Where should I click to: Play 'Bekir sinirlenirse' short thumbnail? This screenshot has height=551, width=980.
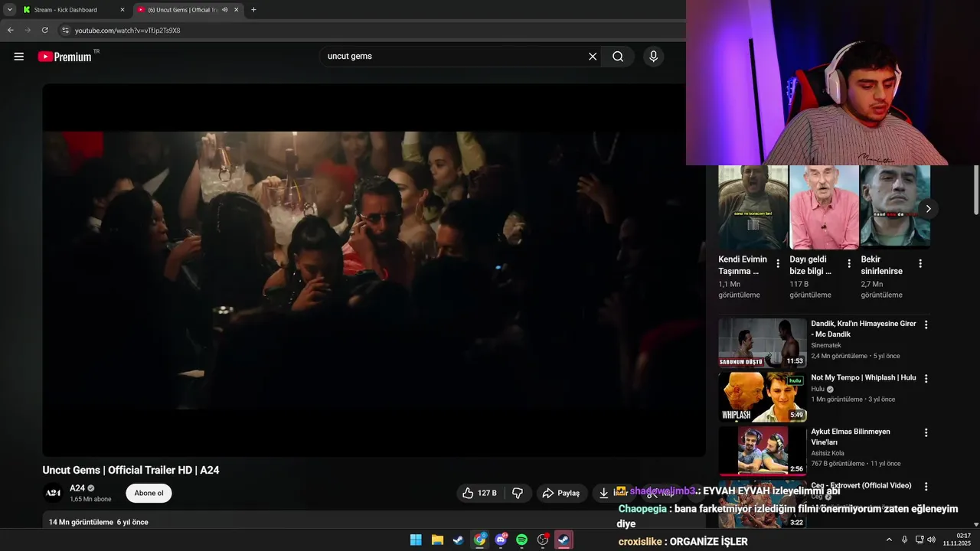pyautogui.click(x=895, y=207)
